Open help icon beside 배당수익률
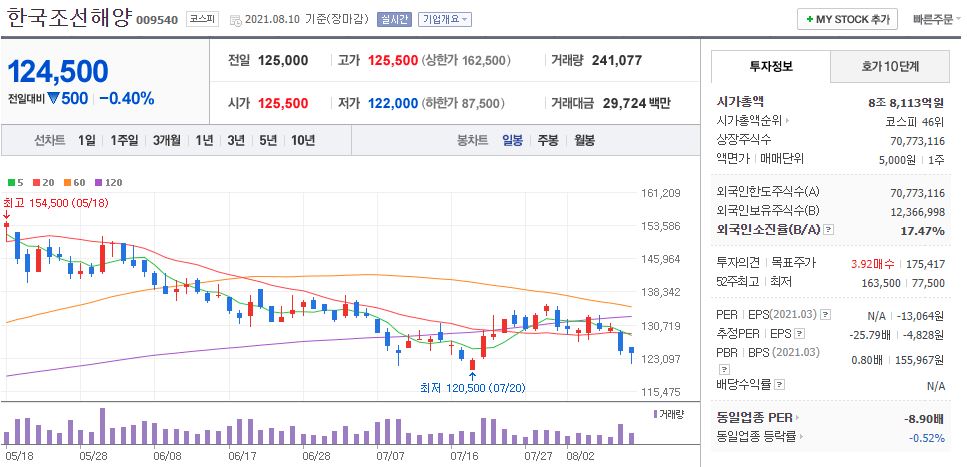967x467 pixels. (780, 385)
